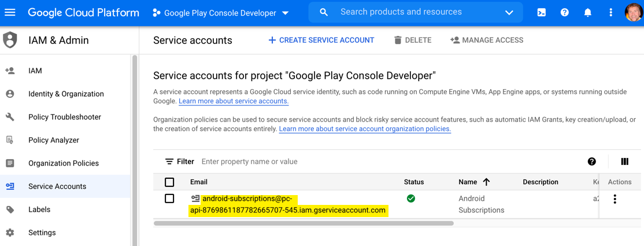Click the Email column header
Viewport: 644px width, 246px height.
199,182
